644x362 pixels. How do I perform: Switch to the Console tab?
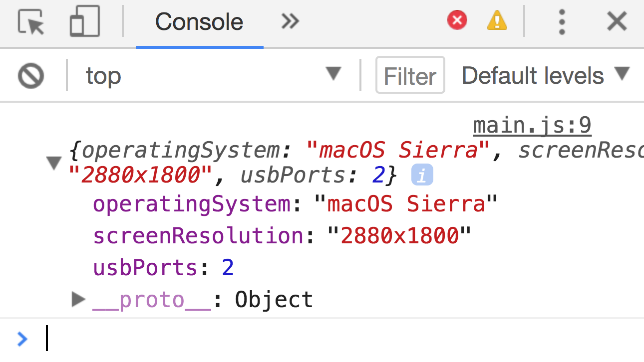199,21
